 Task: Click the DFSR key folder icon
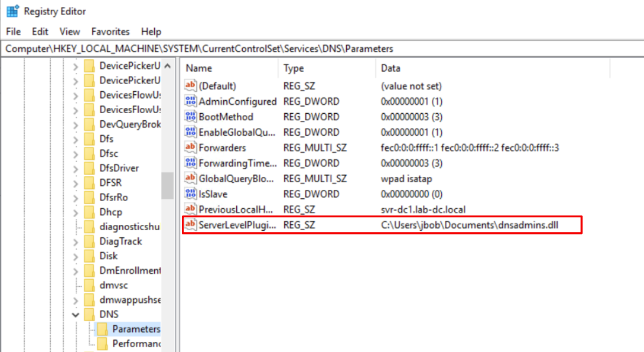90,183
